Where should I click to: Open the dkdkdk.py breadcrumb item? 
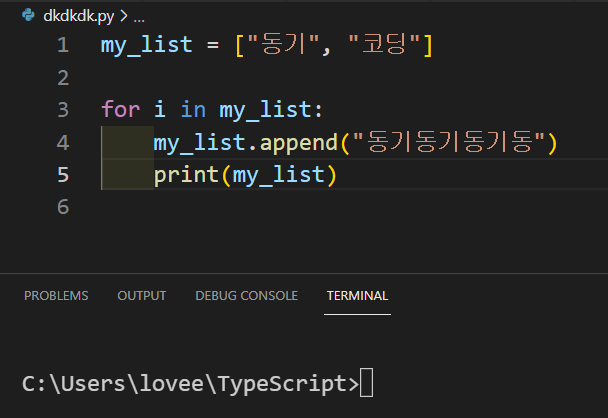[x=79, y=16]
